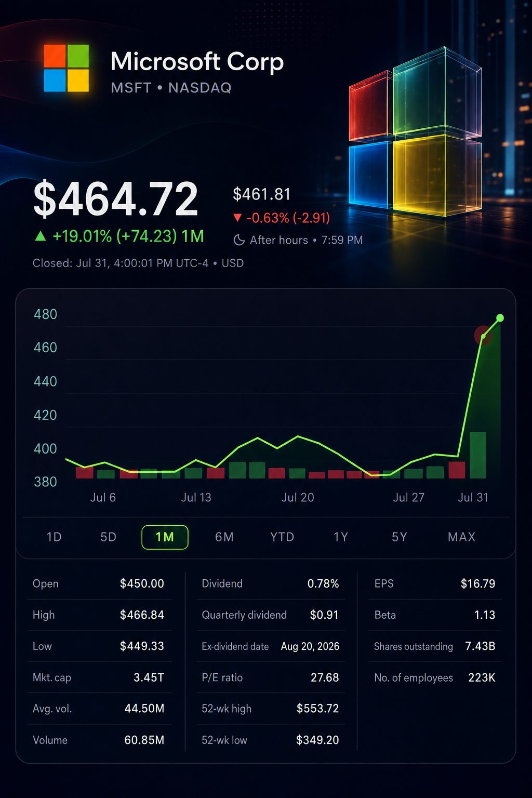Viewport: 532px width, 798px height.
Task: Click the red down-triangle after-hours indicator
Action: [237, 218]
